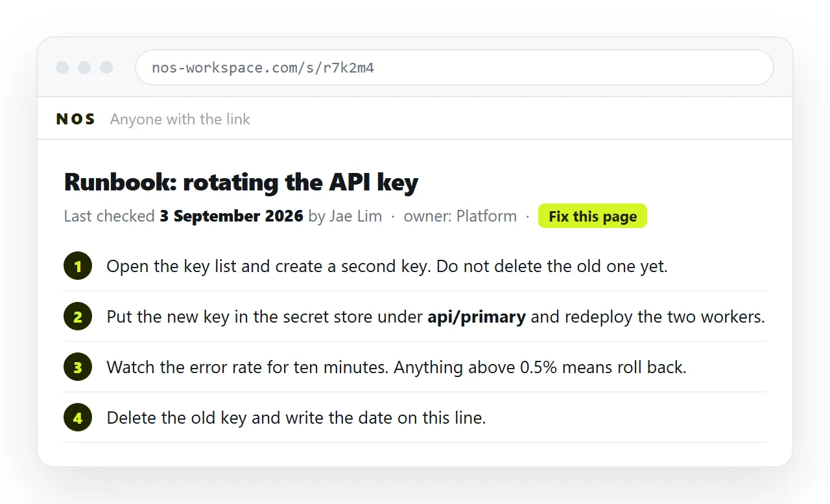Open the Anyone with the link sharing label
830x504 pixels.
coord(180,119)
